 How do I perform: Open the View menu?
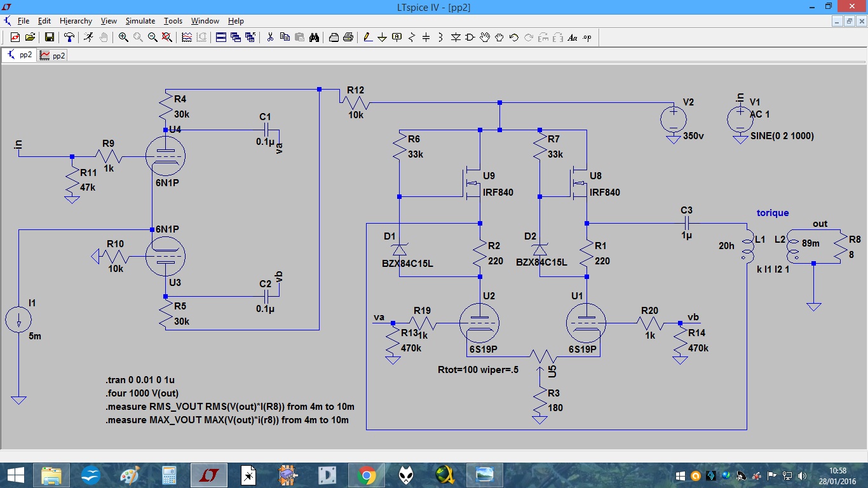pos(109,21)
